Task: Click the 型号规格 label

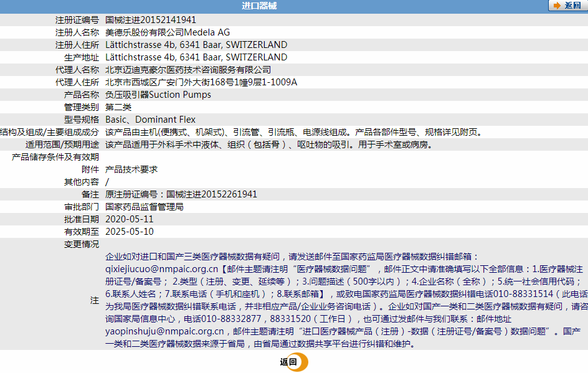Action: click(x=82, y=120)
